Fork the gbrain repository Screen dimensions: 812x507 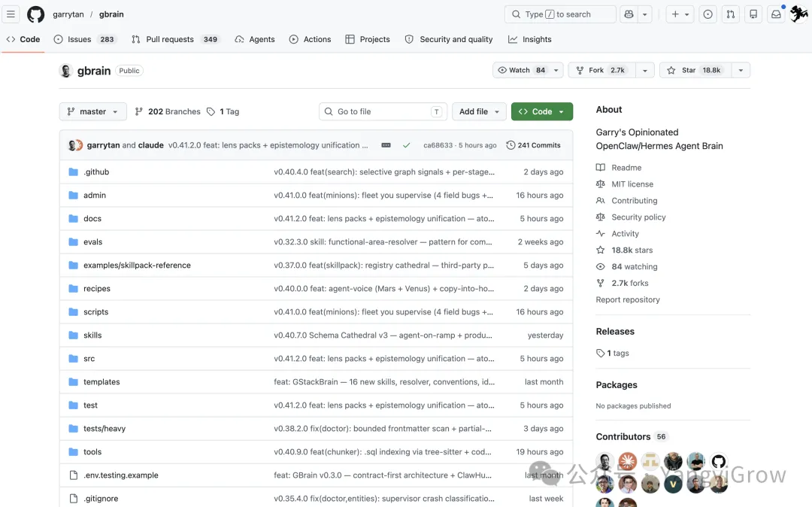601,70
